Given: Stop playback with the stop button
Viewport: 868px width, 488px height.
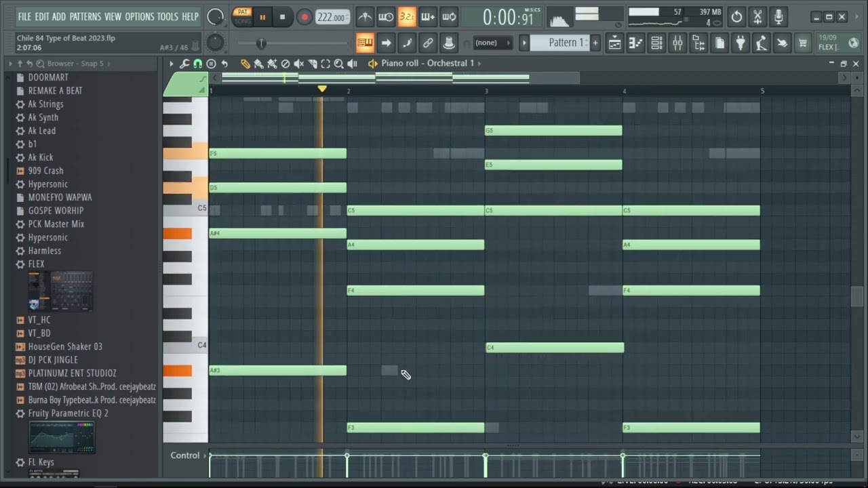Looking at the screenshot, I should 283,17.
